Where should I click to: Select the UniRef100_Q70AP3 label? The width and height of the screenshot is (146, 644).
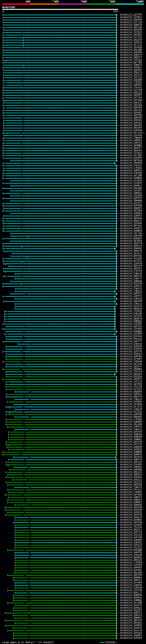click(131, 359)
